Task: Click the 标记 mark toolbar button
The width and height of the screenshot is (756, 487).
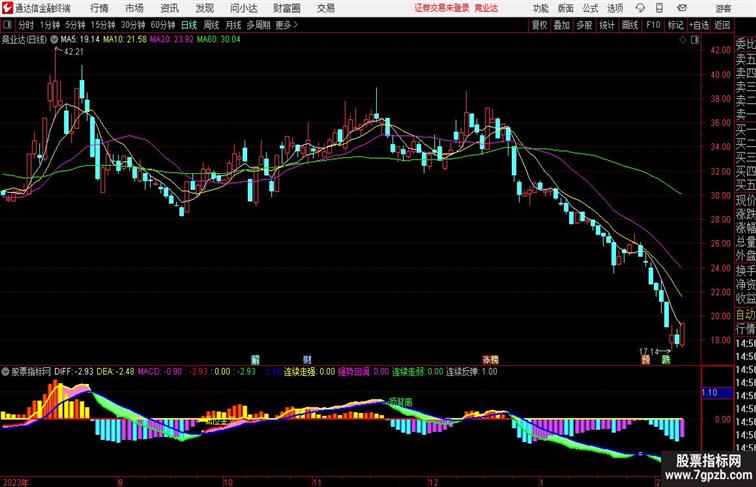Action: [675, 25]
